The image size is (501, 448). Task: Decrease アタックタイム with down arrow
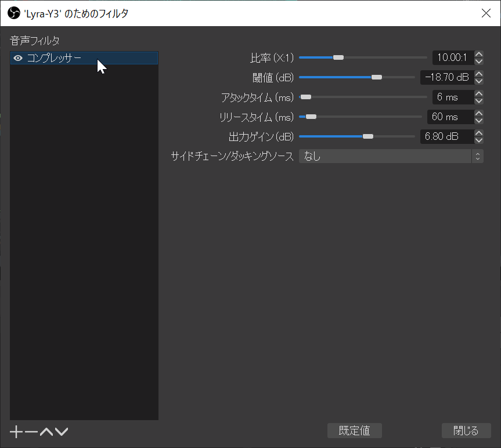tap(478, 101)
